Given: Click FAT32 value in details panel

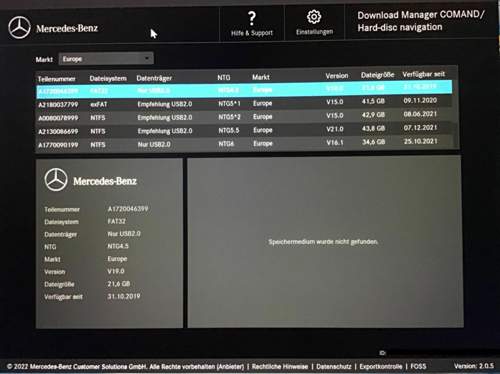Looking at the screenshot, I should coord(116,221).
